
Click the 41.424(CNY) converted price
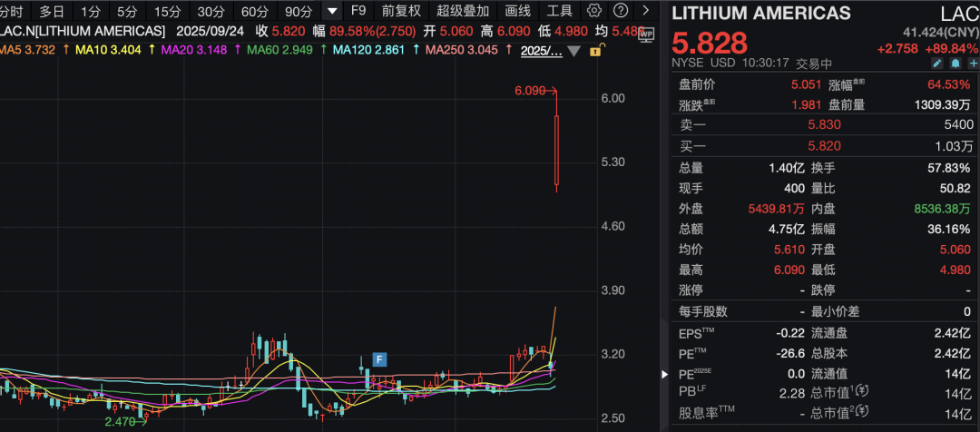[x=941, y=33]
